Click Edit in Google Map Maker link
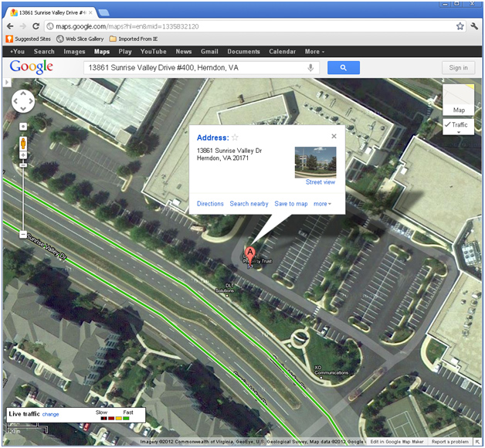Image resolution: width=485 pixels, height=448 pixels. 397,442
